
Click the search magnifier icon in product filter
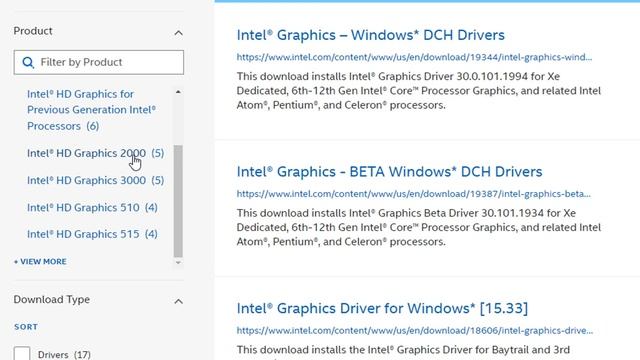point(28,62)
